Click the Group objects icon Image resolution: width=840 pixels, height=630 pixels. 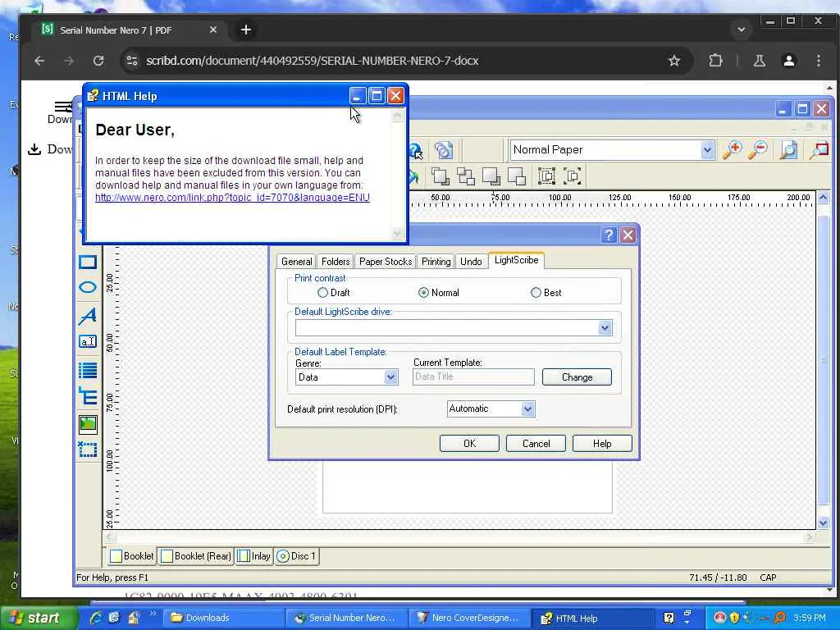coord(547,176)
